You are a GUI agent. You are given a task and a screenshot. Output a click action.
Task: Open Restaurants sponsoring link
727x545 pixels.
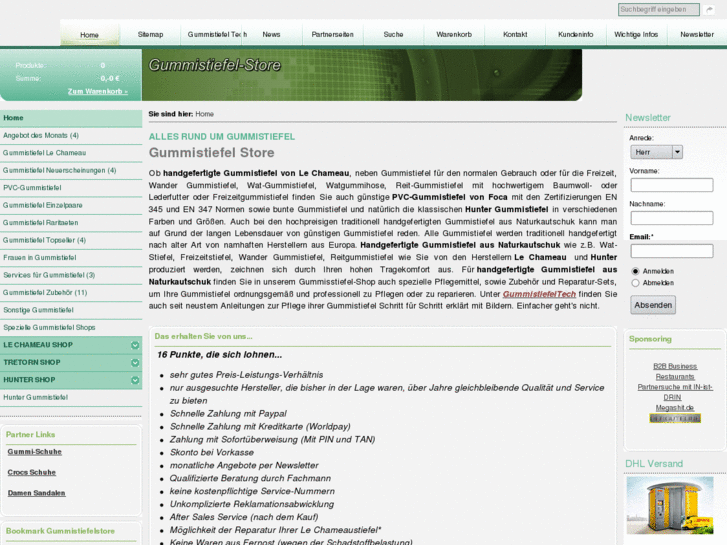(675, 377)
